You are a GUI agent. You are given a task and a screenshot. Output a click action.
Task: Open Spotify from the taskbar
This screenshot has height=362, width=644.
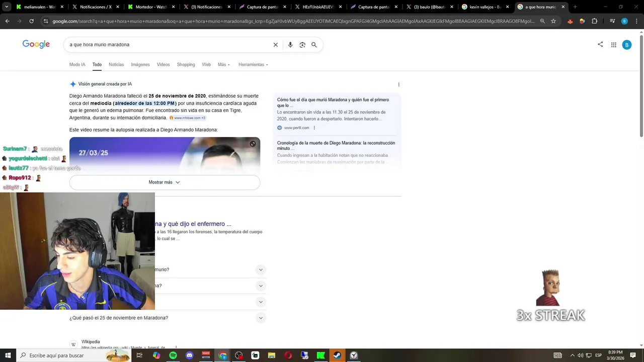tap(173, 355)
